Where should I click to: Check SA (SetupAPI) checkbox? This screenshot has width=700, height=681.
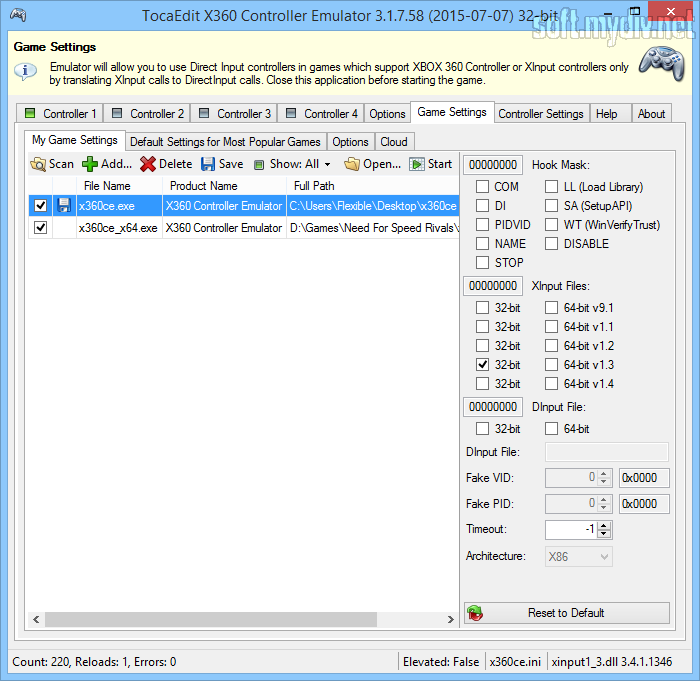pos(551,205)
